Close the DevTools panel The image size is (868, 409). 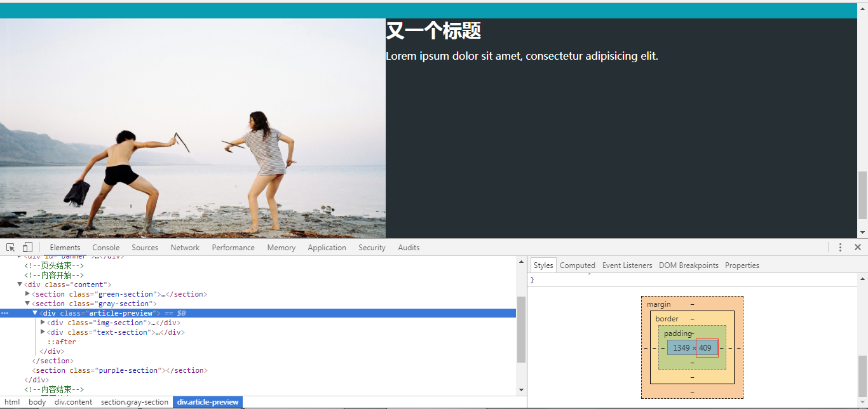click(857, 248)
